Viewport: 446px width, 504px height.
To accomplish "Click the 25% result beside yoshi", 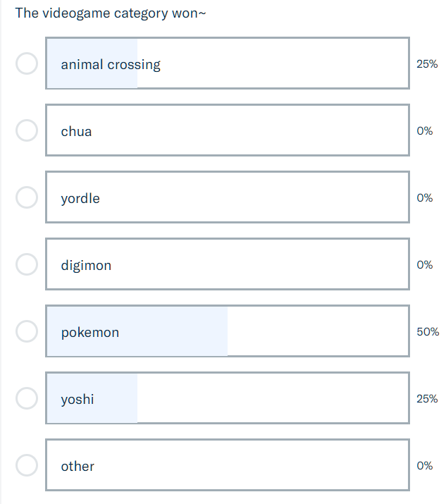I will click(427, 399).
